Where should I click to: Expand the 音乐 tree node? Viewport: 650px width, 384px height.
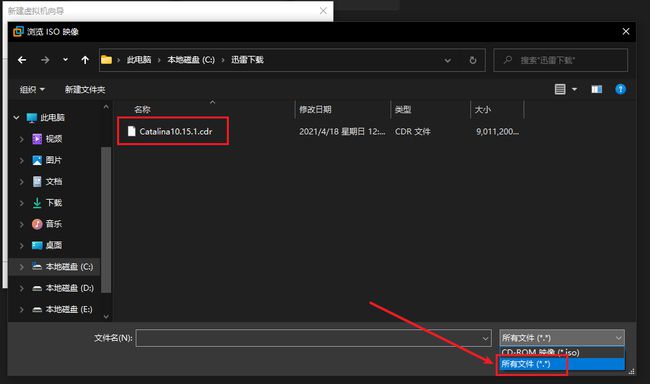click(22, 224)
